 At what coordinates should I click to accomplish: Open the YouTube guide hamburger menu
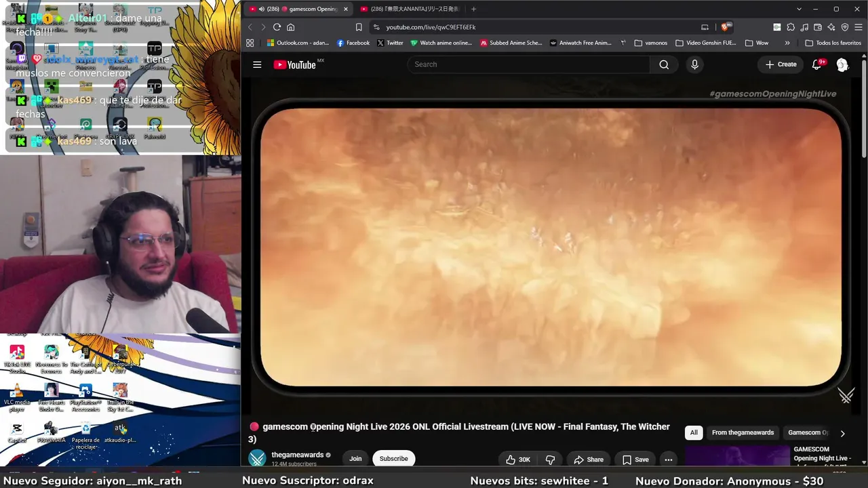(x=257, y=64)
